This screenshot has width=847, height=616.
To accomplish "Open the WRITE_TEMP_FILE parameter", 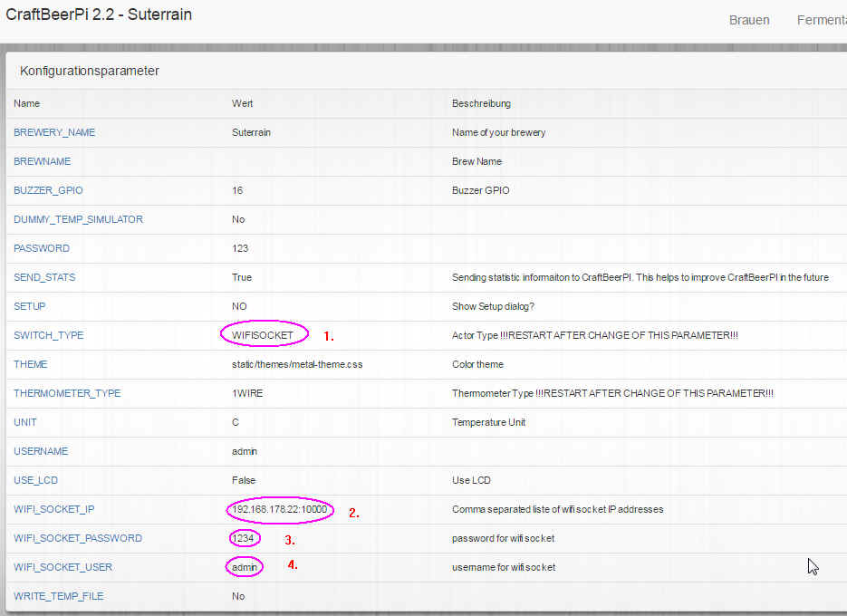I will (x=58, y=596).
